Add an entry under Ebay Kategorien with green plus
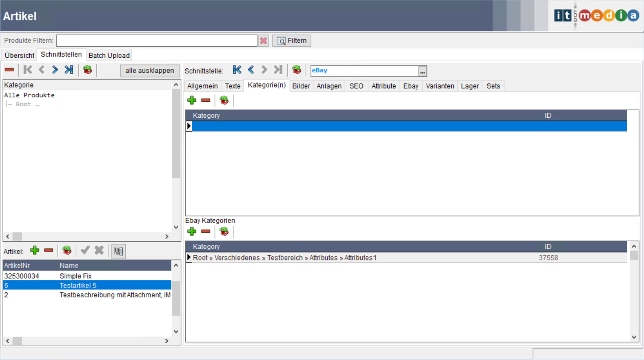Viewport: 644px width, 360px height. (x=192, y=231)
